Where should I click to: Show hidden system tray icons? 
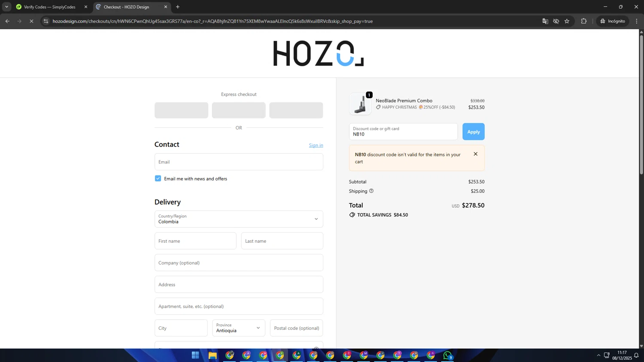[x=598, y=355]
